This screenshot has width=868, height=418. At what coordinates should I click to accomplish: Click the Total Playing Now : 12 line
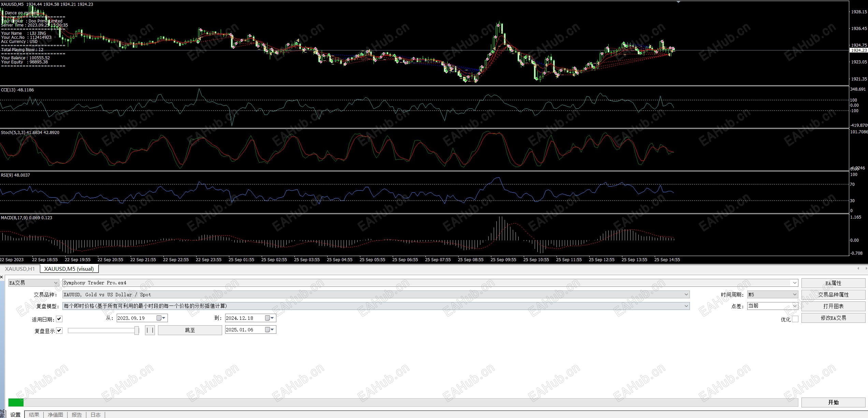pos(22,49)
